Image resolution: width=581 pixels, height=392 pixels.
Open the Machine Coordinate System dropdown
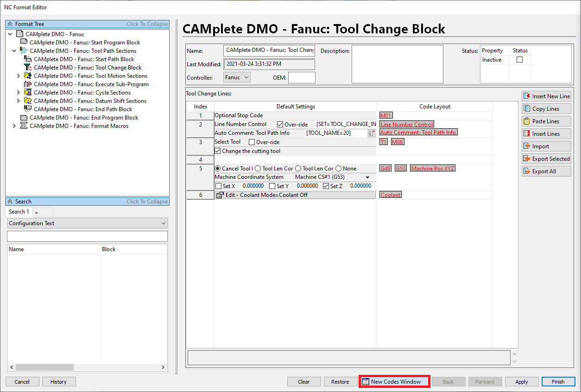(368, 177)
